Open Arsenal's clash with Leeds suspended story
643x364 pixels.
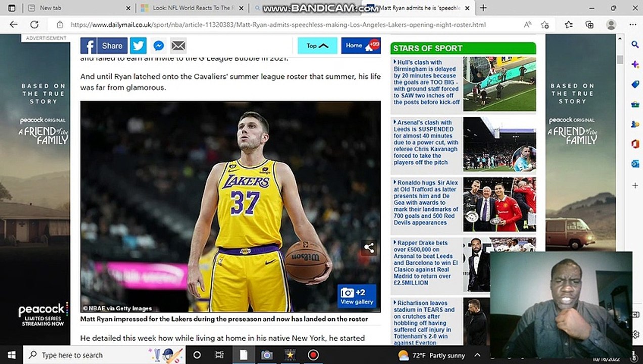pos(426,143)
